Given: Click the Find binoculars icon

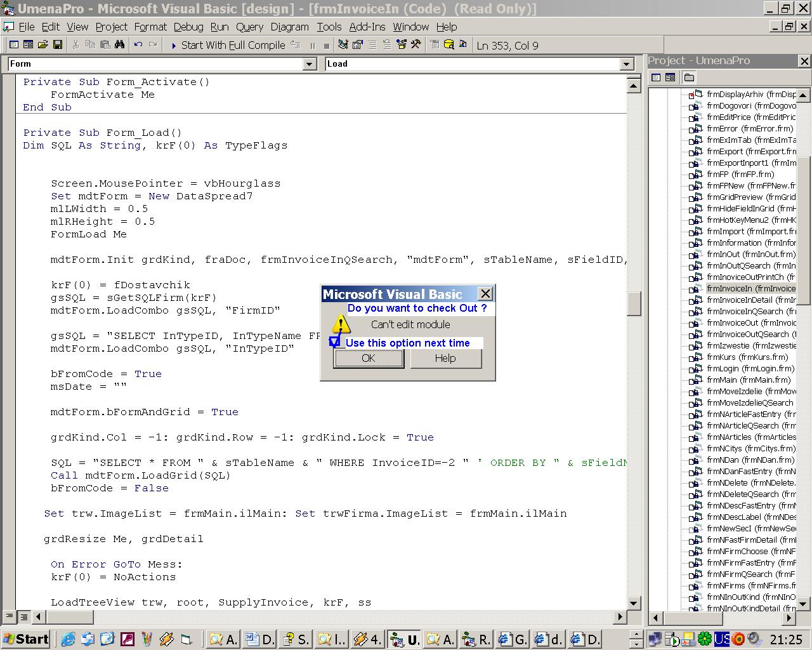Looking at the screenshot, I should [x=119, y=45].
